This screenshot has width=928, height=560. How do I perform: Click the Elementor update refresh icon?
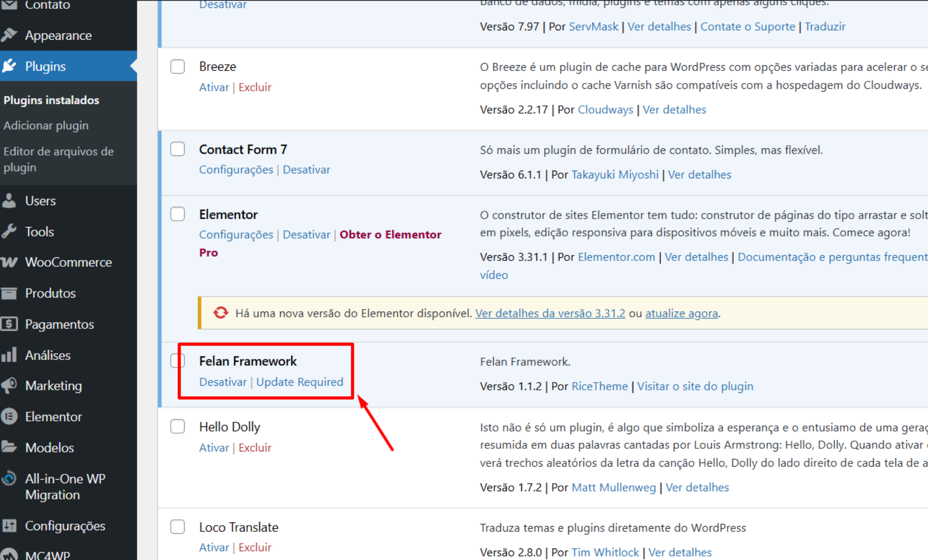point(221,313)
